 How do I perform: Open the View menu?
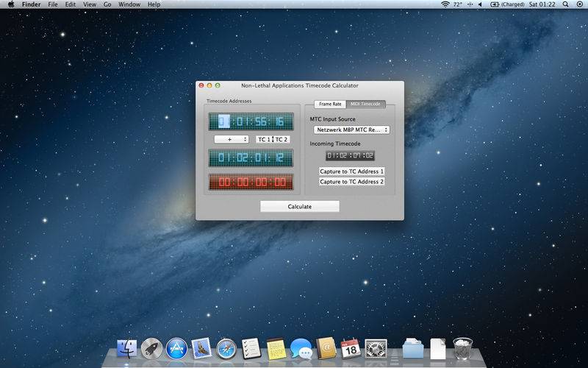(x=90, y=4)
